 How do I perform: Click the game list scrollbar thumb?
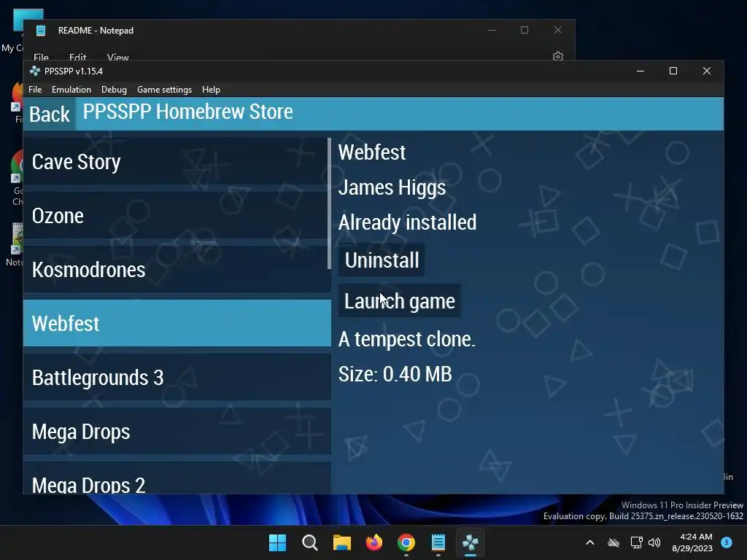(329, 204)
